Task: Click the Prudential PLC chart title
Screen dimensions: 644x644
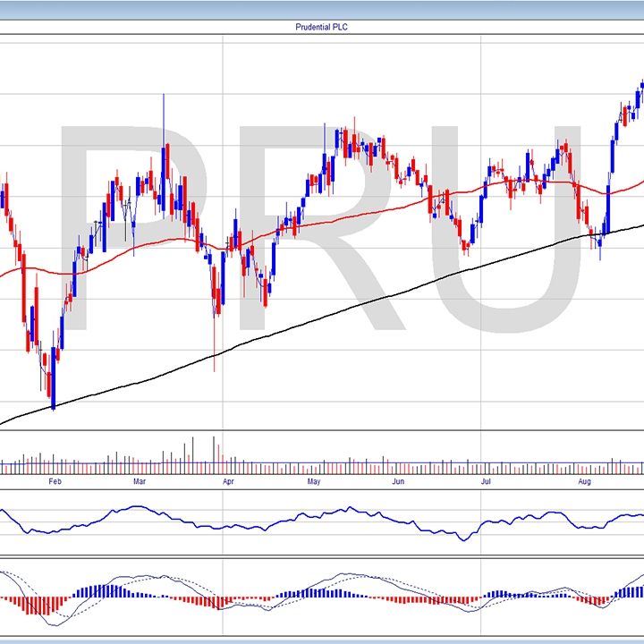Action: [x=321, y=27]
